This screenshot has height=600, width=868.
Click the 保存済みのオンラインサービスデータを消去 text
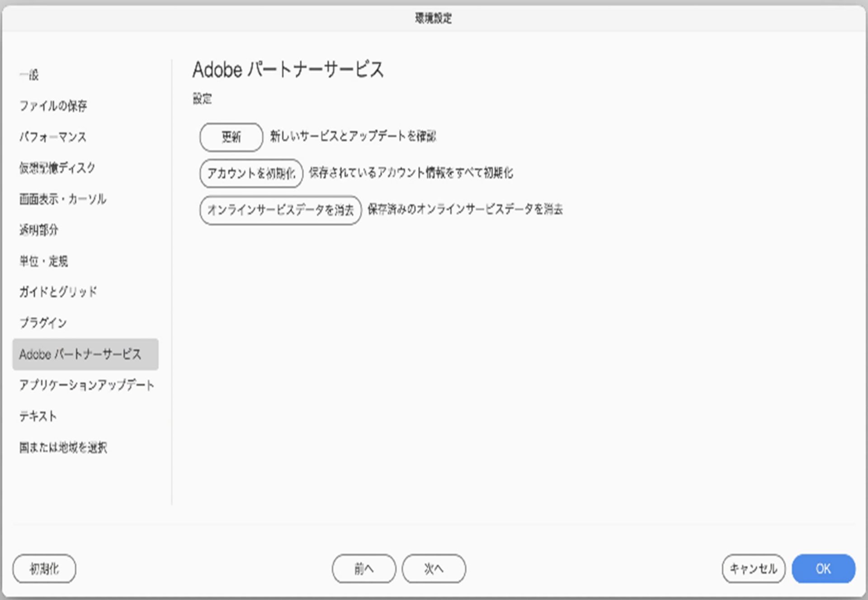pyautogui.click(x=465, y=209)
